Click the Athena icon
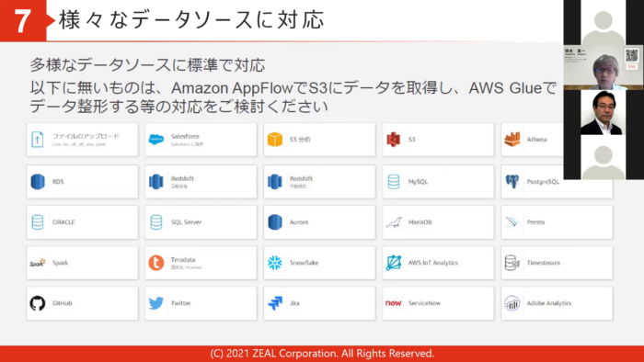The width and height of the screenshot is (644, 362). [x=512, y=140]
